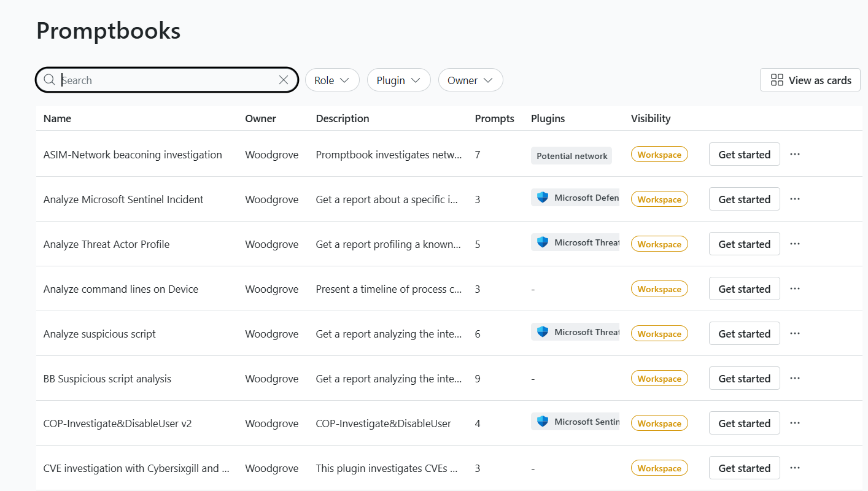This screenshot has width=868, height=491.
Task: Open more options for Analyze Threat Actor Profile
Action: tap(795, 244)
